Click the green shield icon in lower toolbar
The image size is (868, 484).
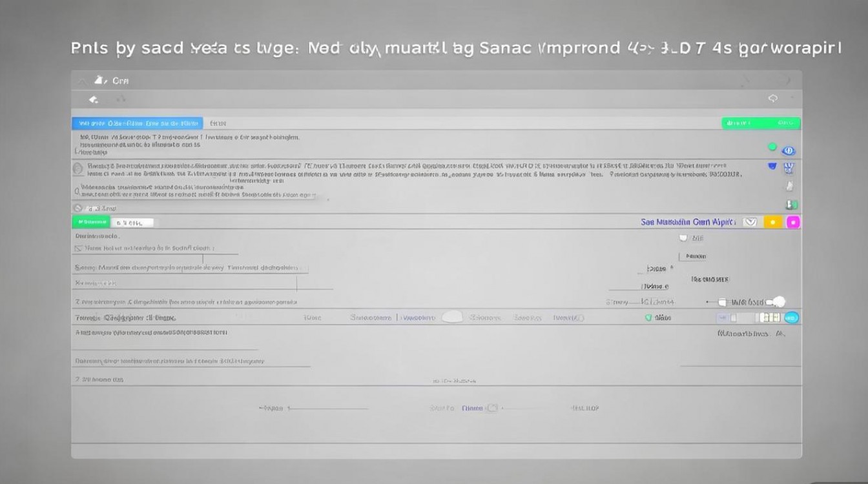tap(648, 318)
